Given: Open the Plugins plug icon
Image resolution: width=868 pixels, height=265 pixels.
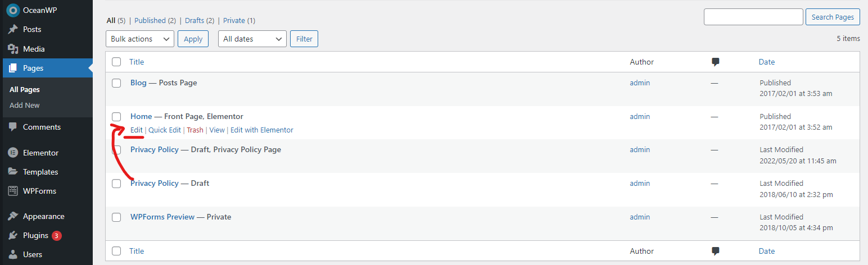Looking at the screenshot, I should coord(13,236).
